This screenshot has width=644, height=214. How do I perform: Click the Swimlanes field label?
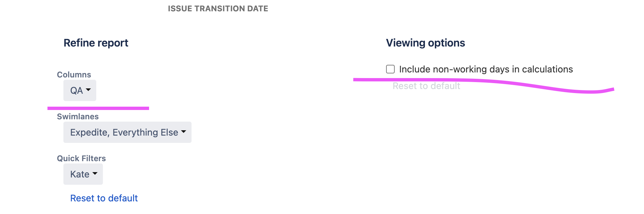point(78,116)
